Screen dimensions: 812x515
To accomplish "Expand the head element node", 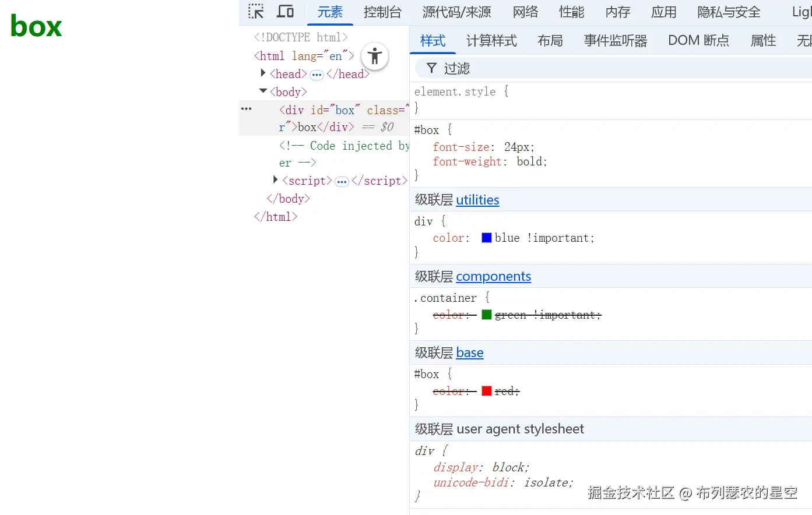I will (x=263, y=73).
